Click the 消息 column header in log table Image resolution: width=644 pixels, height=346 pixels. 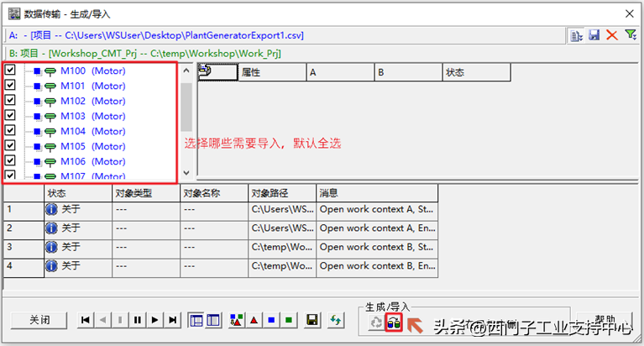coord(376,193)
